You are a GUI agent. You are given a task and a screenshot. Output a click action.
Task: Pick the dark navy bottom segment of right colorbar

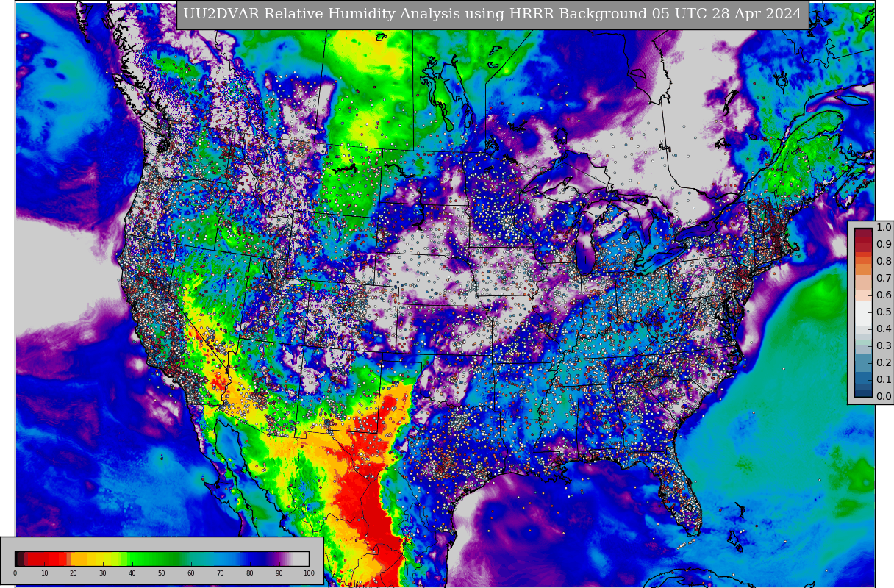point(863,392)
